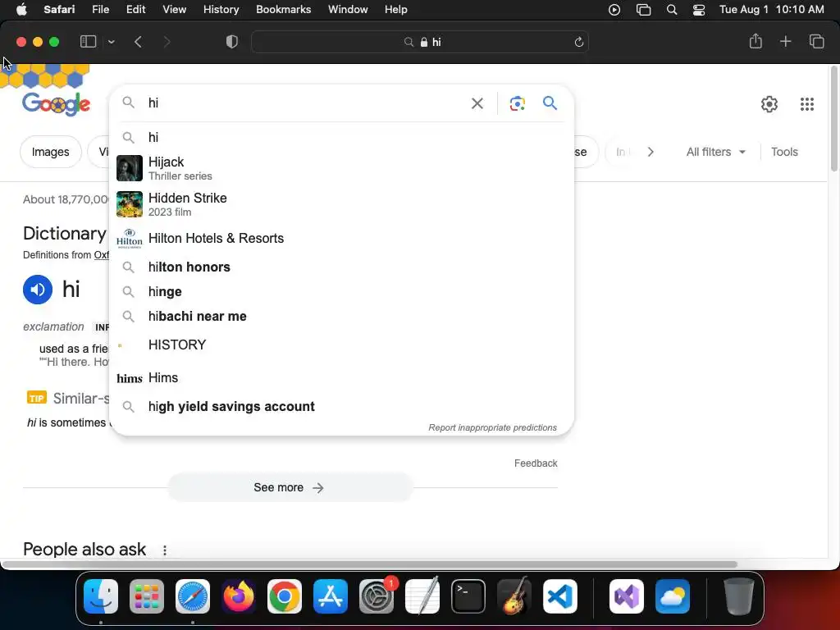Click the forward navigation arrow

tap(167, 42)
